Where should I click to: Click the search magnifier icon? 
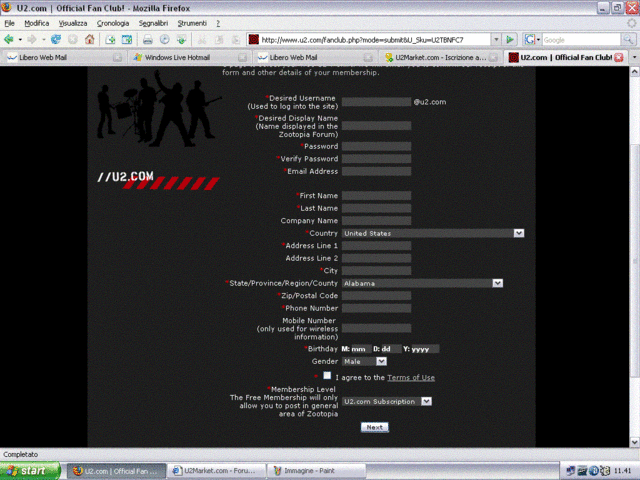pyautogui.click(x=628, y=40)
